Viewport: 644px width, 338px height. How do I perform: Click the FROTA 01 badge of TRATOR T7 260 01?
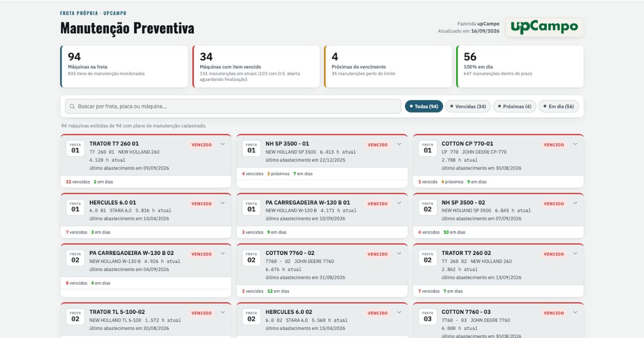point(76,149)
